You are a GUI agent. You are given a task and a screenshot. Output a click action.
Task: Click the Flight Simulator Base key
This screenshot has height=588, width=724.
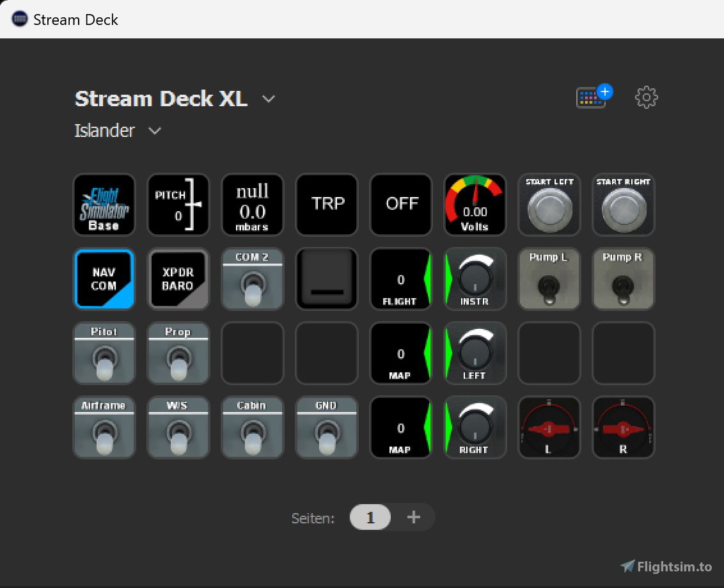click(104, 204)
